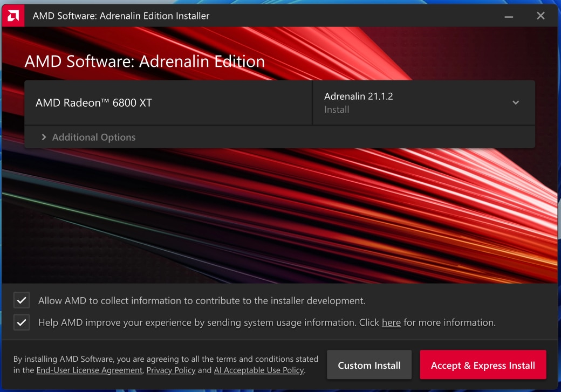This screenshot has height=392, width=561.
Task: Open the AI Acceptable Use Policy link
Action: (259, 370)
